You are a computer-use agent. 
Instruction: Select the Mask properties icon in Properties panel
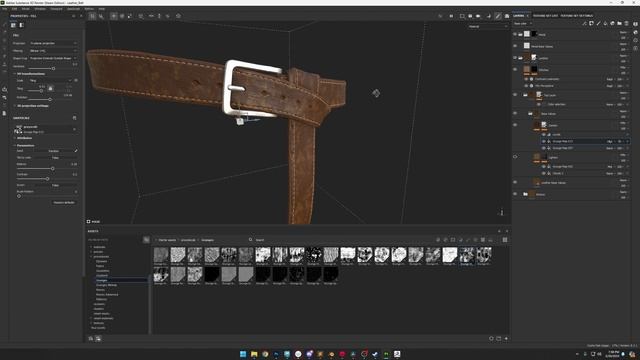[x=21, y=25]
